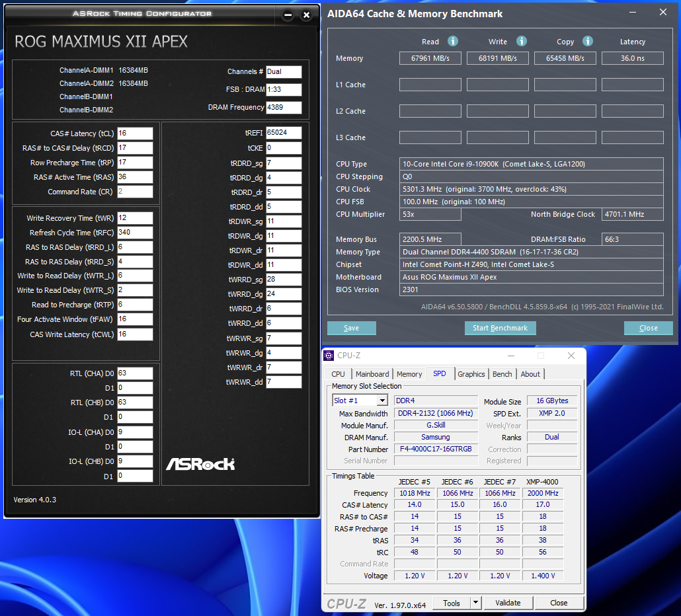Click the tREFI value field
The height and width of the screenshot is (616, 681).
pyautogui.click(x=284, y=133)
